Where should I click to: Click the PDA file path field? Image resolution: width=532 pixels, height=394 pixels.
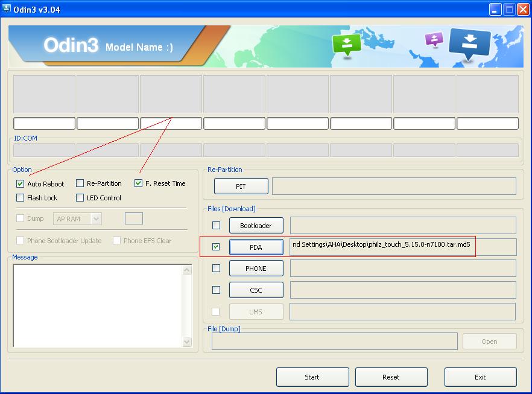coord(403,247)
